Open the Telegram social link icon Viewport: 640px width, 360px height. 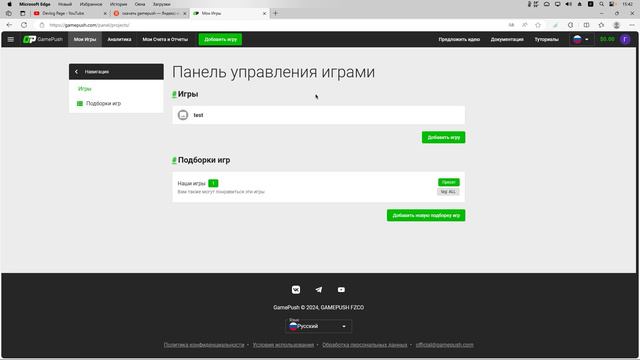(319, 290)
